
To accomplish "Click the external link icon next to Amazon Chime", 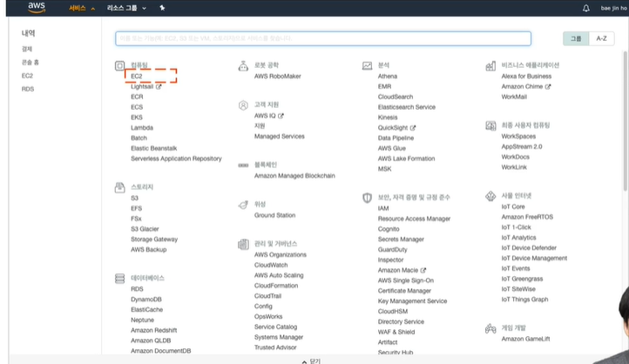I will [548, 86].
